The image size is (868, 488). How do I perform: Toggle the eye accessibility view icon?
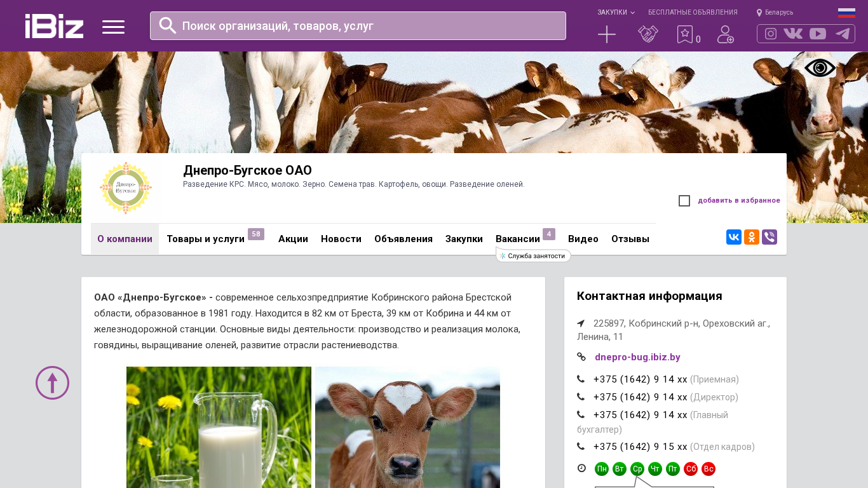820,68
